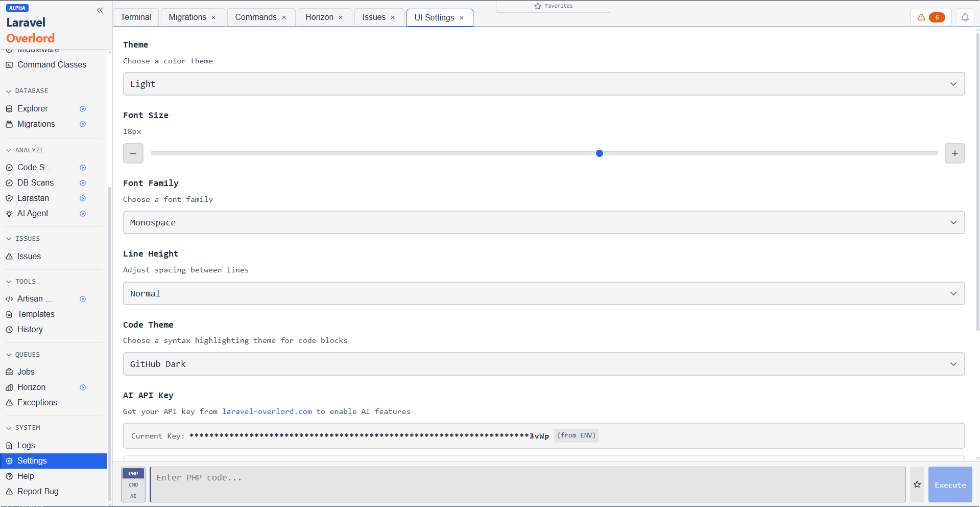
Task: Open the Code Theme dropdown showing GitHub Dark
Action: [x=543, y=364]
